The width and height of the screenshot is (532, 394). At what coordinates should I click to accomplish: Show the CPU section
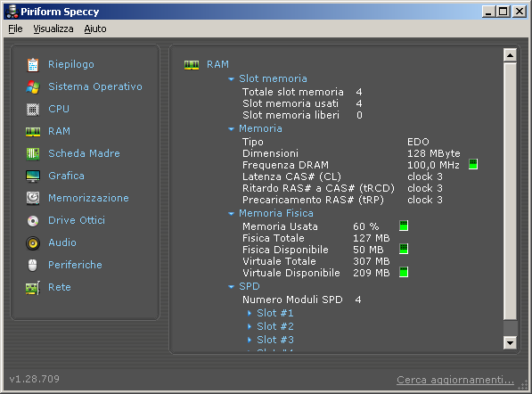coord(59,109)
